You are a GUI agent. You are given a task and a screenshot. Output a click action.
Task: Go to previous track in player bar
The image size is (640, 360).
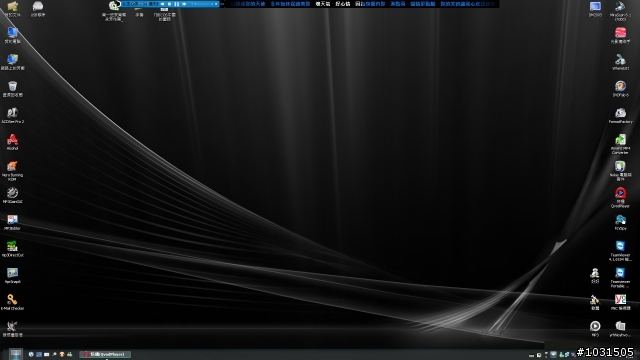pos(162,4)
